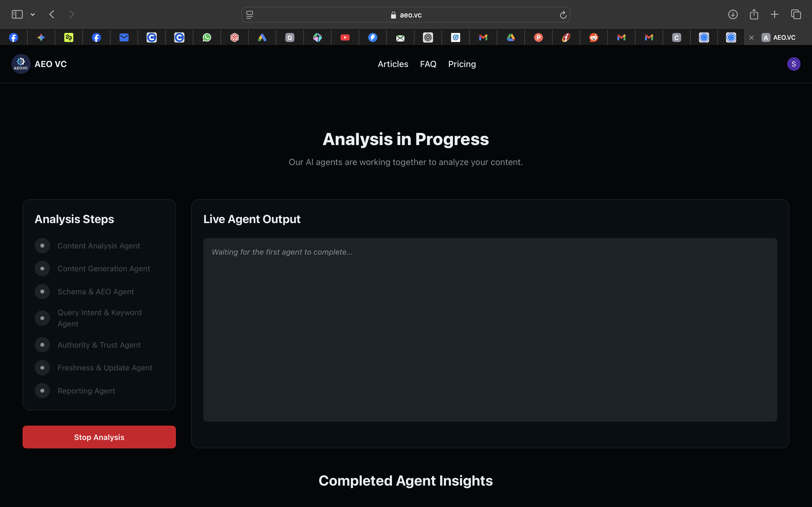Switch to the YouTube pinned tab

pos(345,37)
